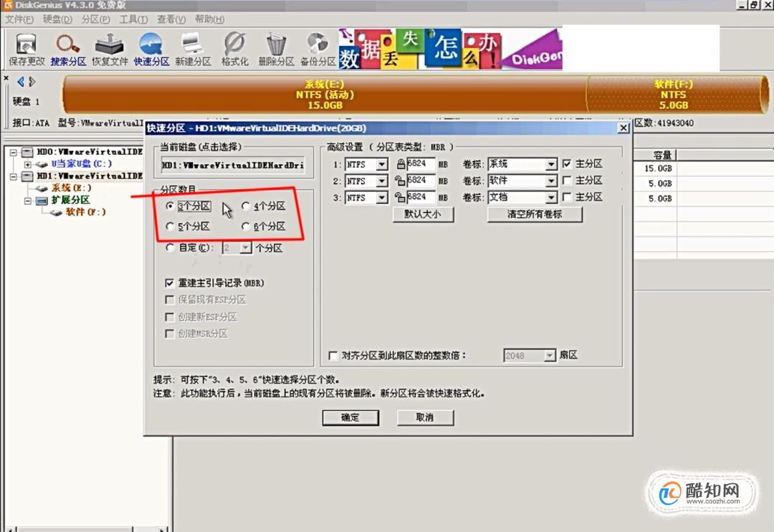The width and height of the screenshot is (774, 532).
Task: Enable primary partition checkbox for row 2 软件
Action: [567, 180]
